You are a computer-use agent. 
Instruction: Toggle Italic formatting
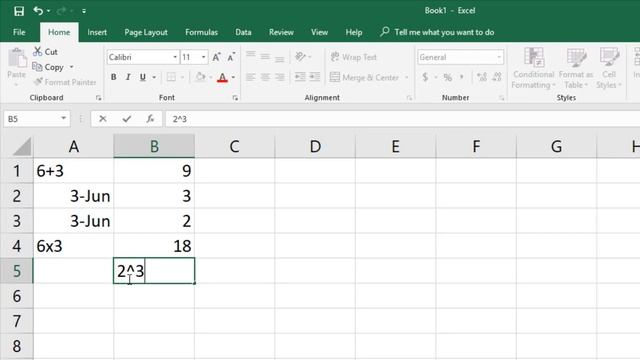tap(128, 77)
